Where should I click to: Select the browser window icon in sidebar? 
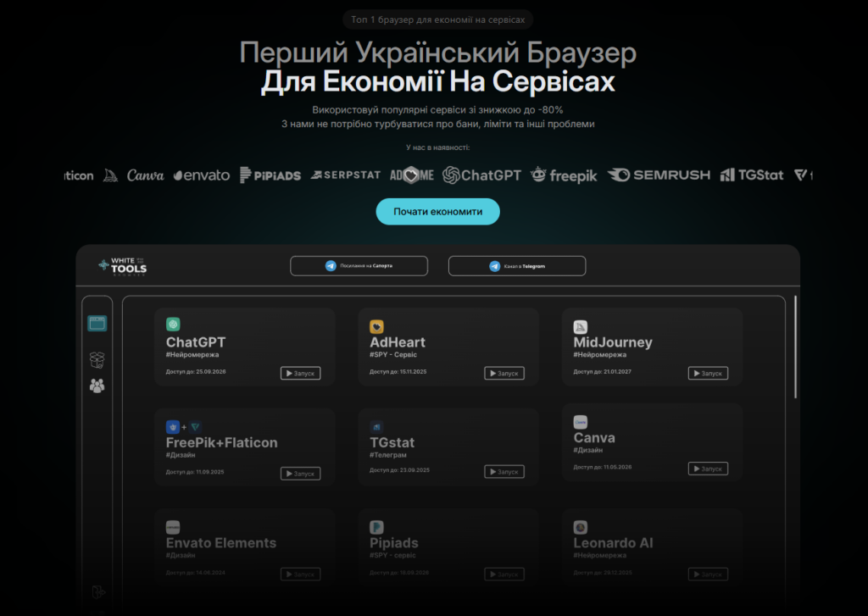point(97,323)
